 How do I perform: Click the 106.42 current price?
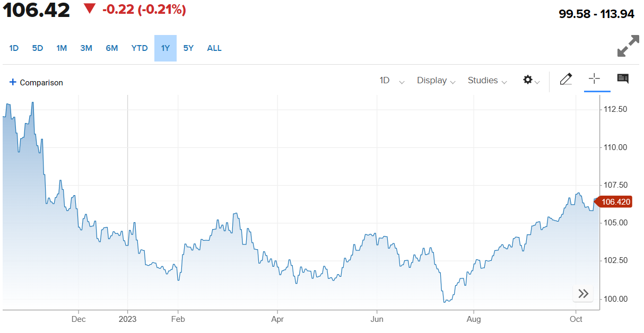(36, 10)
